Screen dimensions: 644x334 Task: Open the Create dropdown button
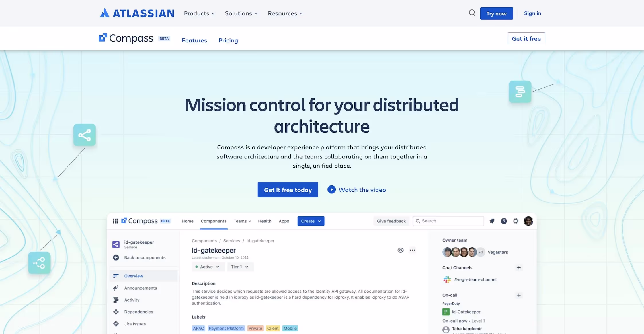click(x=311, y=221)
